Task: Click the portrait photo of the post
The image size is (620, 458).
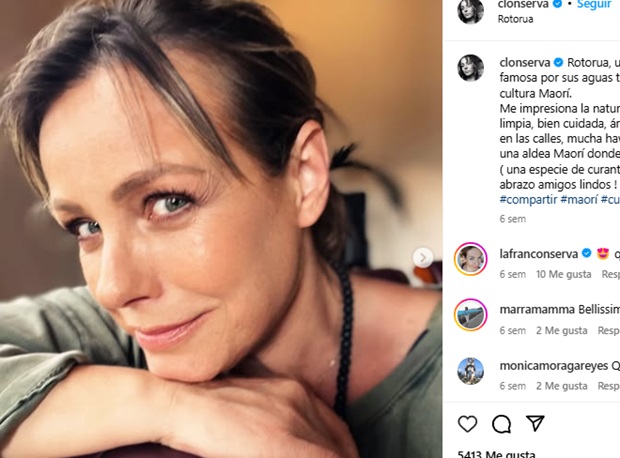Action: click(220, 229)
